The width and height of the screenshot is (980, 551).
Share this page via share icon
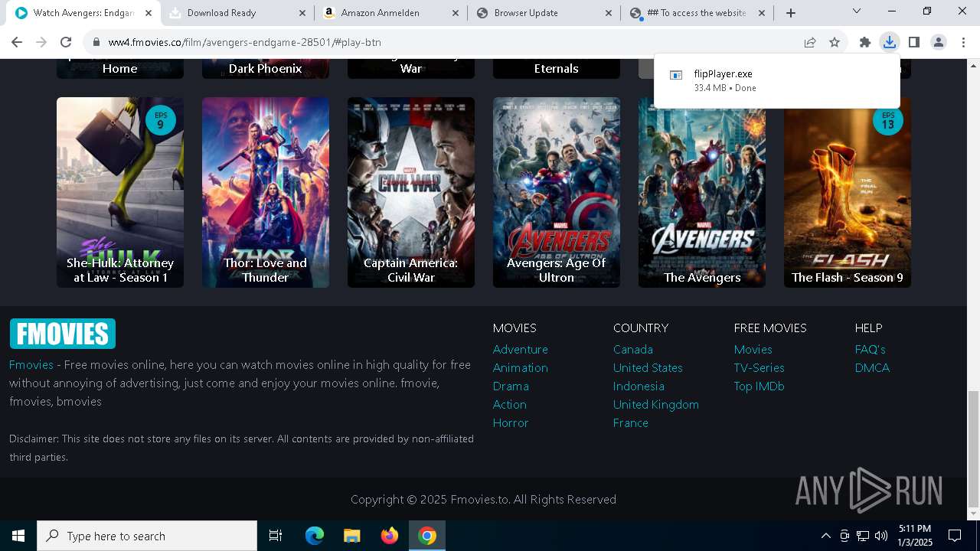point(810,42)
